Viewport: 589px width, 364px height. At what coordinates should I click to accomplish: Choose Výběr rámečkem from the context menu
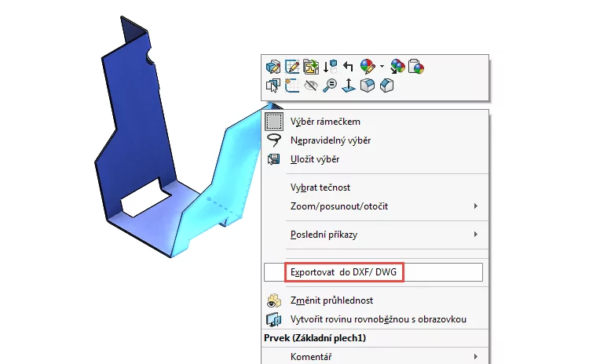click(x=375, y=122)
